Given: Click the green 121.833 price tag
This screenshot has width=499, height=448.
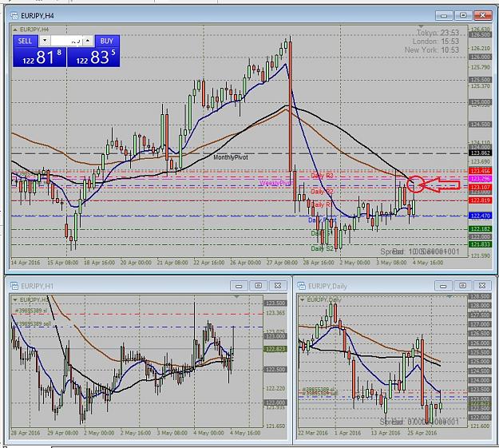Looking at the screenshot, I should pyautogui.click(x=480, y=244).
